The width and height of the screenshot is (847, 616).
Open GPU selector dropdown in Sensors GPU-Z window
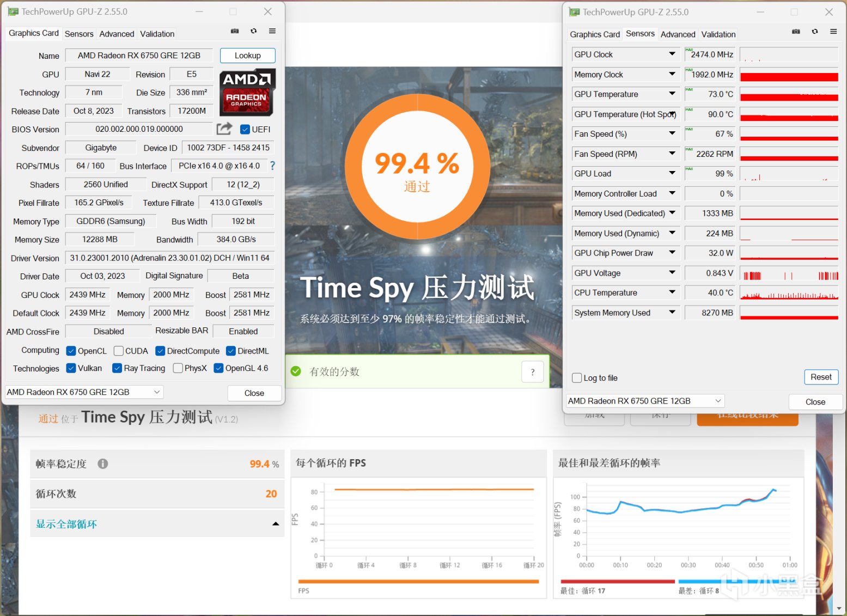pyautogui.click(x=645, y=401)
